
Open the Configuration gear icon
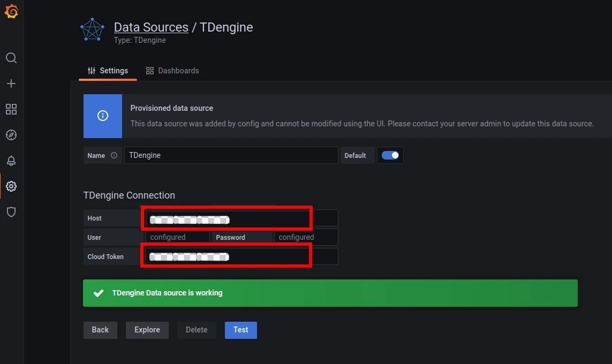pos(11,186)
